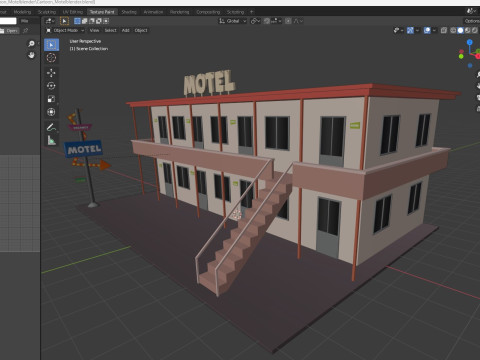
Task: Select the Move tool
Action: [x=51, y=73]
